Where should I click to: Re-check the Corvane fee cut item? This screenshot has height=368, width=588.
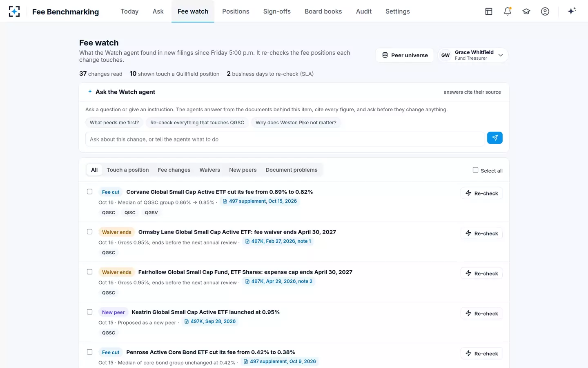[482, 193]
